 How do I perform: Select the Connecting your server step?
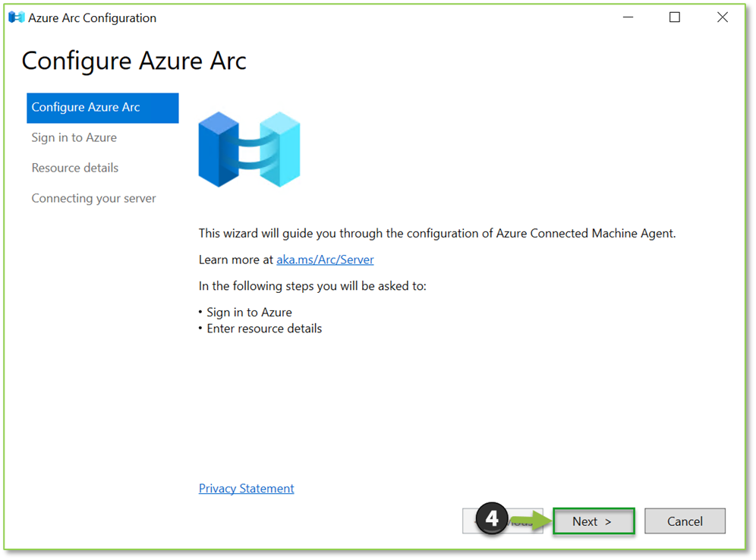(93, 198)
